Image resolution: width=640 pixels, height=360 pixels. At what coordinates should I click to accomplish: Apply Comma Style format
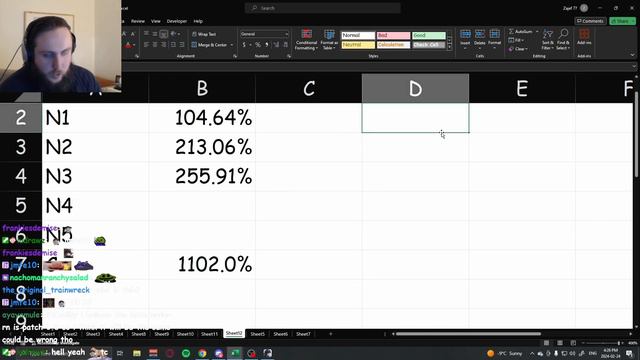coord(267,44)
